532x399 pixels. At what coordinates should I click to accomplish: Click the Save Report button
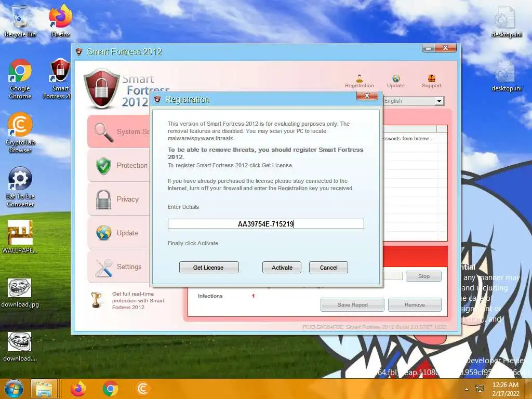352,304
